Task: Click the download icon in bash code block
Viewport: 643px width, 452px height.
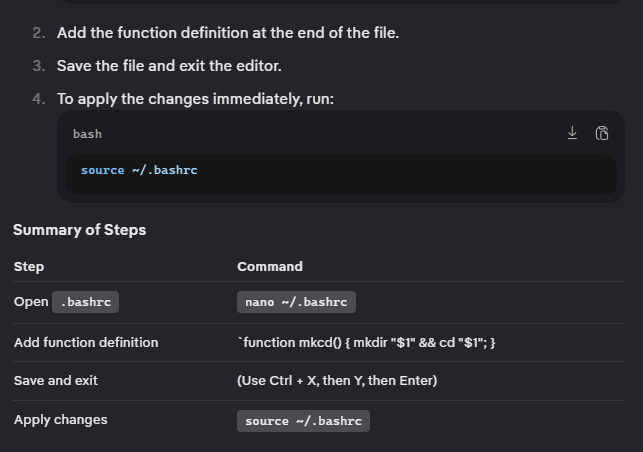Action: click(572, 133)
